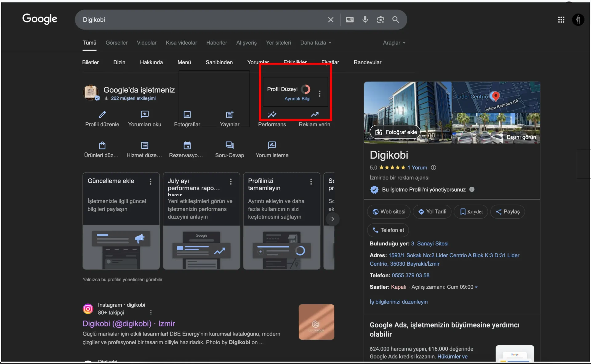Viewport: 591px width, 364px height.
Task: Open the 262 müşteri etkileşimi link
Action: pyautogui.click(x=133, y=98)
